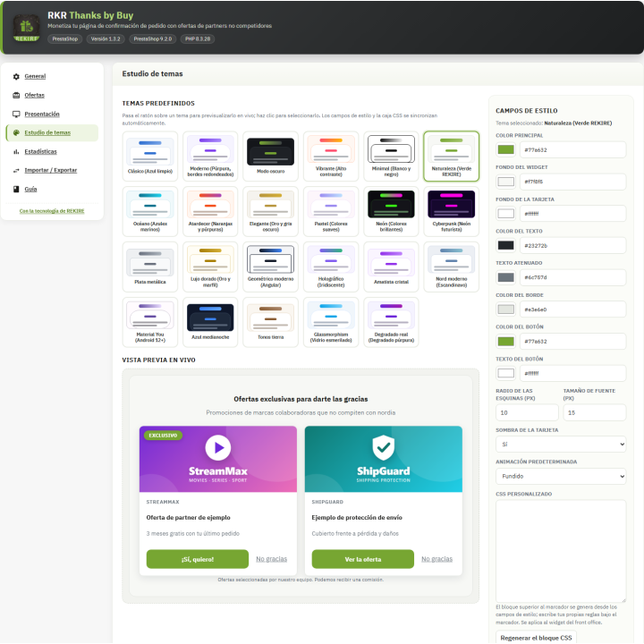Image resolution: width=644 pixels, height=644 pixels.
Task: Pick the Holográfico (Iridiscente) theme
Action: coord(331,267)
